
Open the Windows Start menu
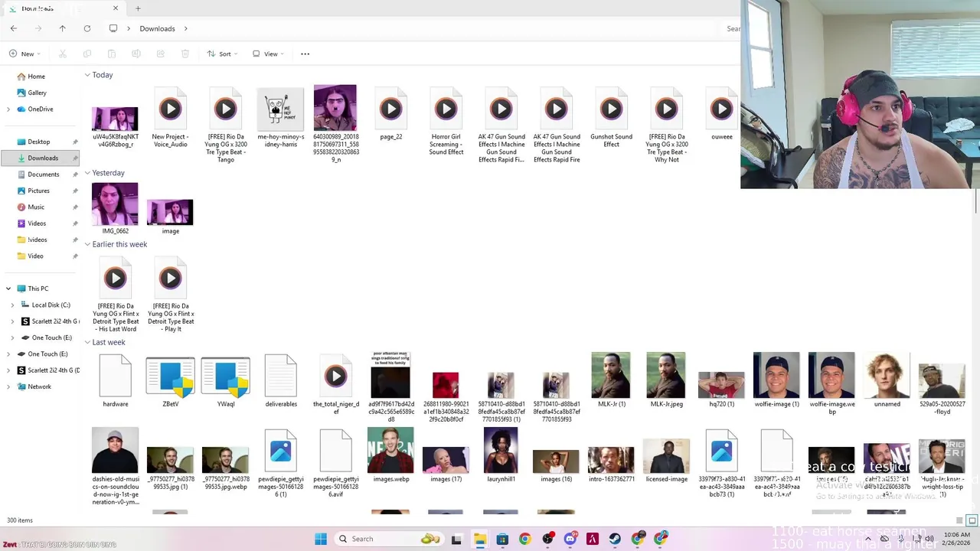click(321, 539)
